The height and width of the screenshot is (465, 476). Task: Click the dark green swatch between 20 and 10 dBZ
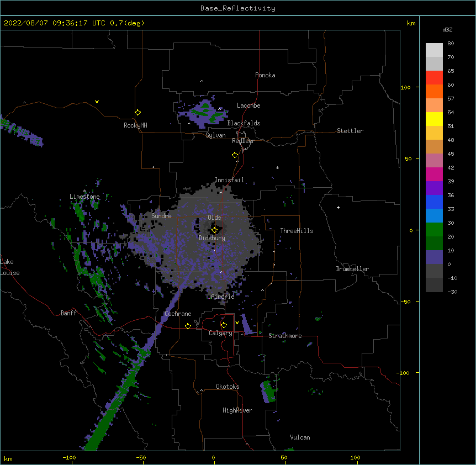pyautogui.click(x=434, y=244)
